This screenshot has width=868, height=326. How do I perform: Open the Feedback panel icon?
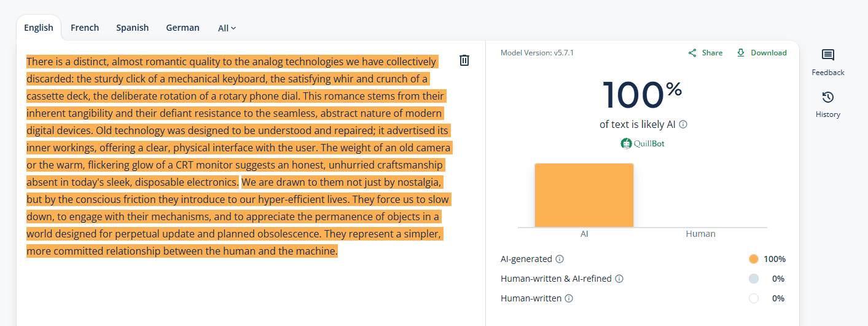pos(827,56)
